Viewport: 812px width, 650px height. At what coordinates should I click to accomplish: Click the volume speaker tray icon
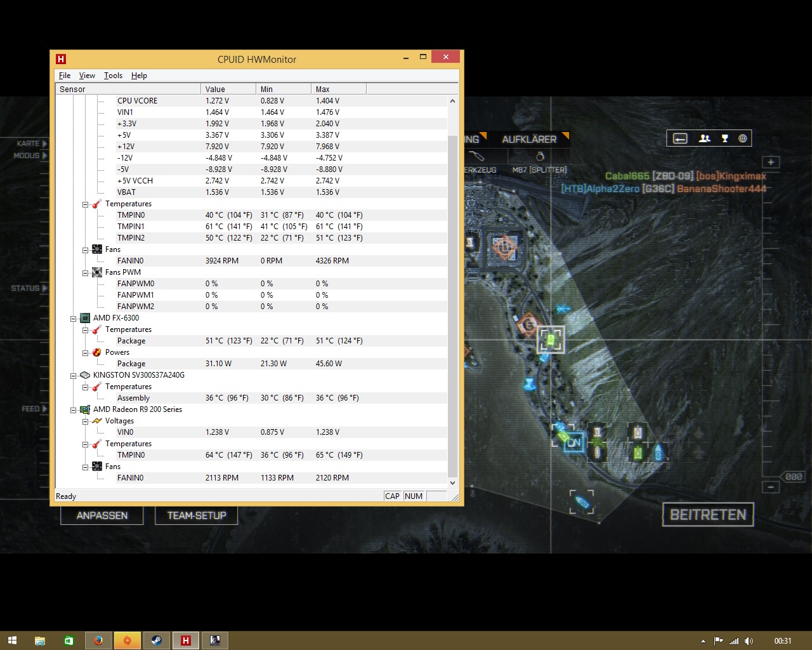749,641
